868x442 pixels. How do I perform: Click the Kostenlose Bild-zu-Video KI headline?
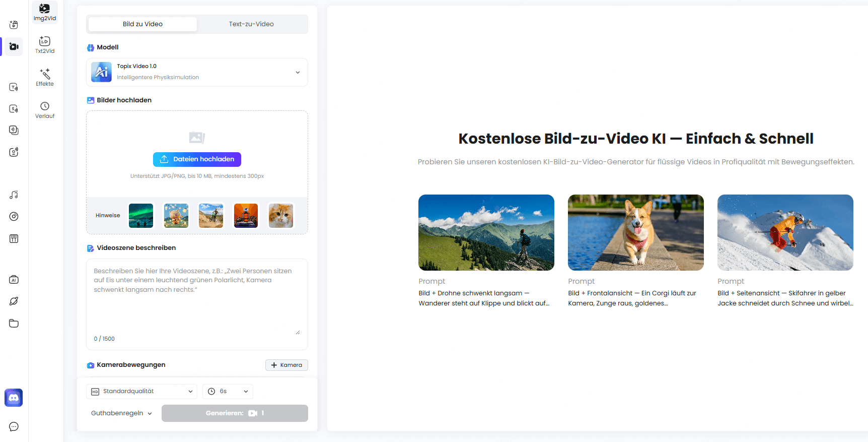click(636, 139)
